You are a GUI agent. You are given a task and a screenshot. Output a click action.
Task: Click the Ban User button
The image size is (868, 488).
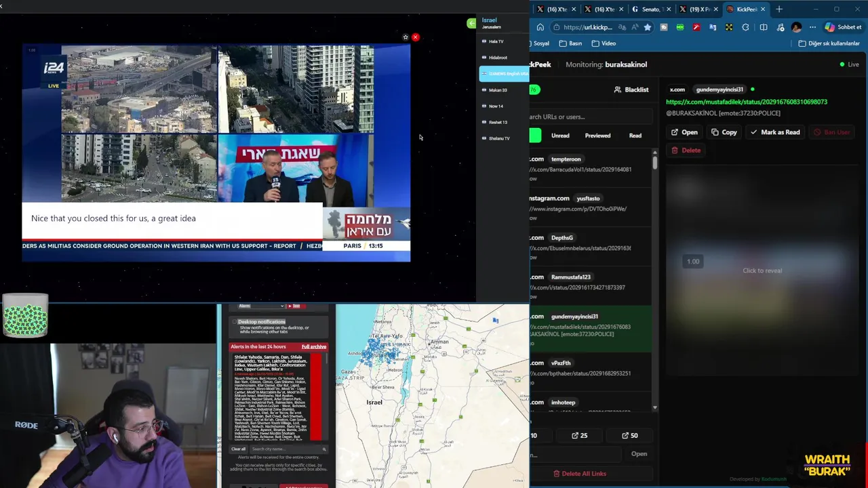point(831,132)
